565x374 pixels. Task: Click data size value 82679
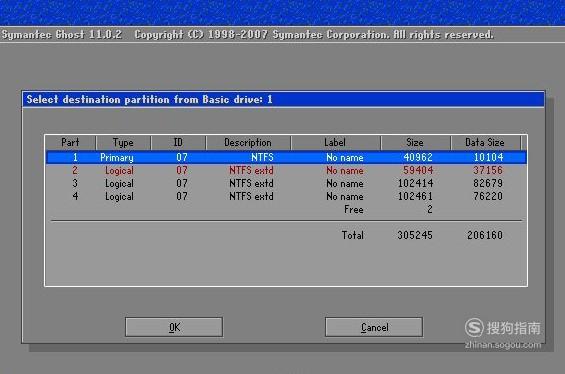[x=488, y=183]
